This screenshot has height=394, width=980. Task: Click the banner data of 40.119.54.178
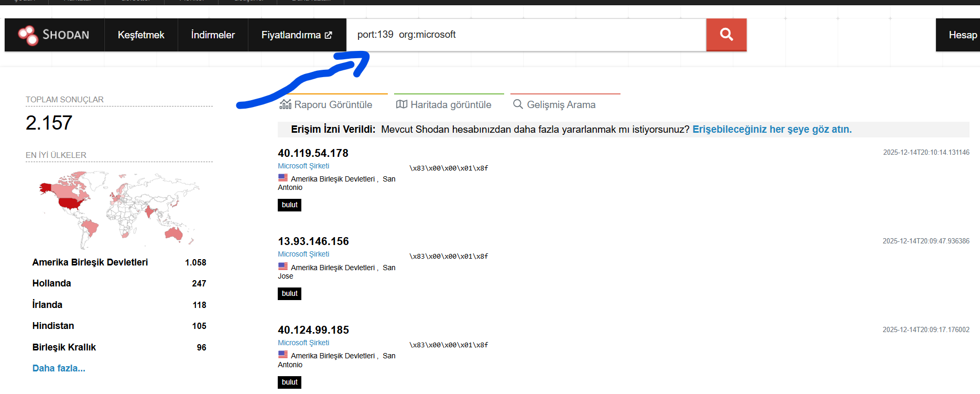(449, 168)
